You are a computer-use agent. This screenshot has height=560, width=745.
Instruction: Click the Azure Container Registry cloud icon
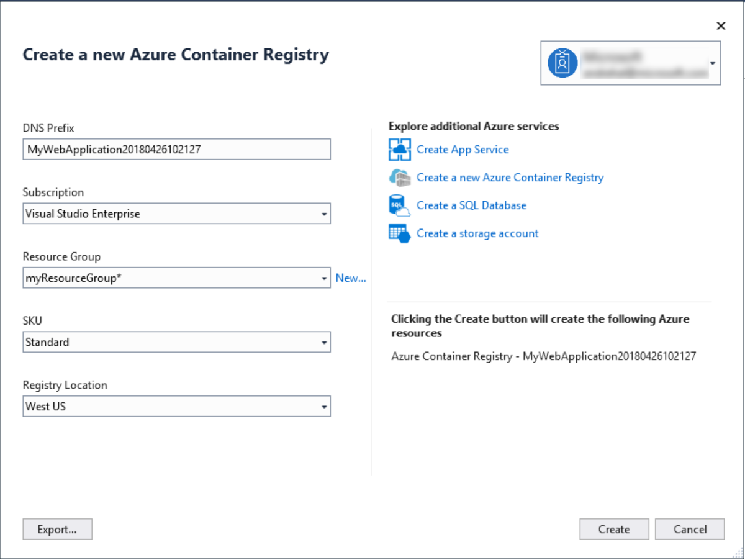pos(404,178)
